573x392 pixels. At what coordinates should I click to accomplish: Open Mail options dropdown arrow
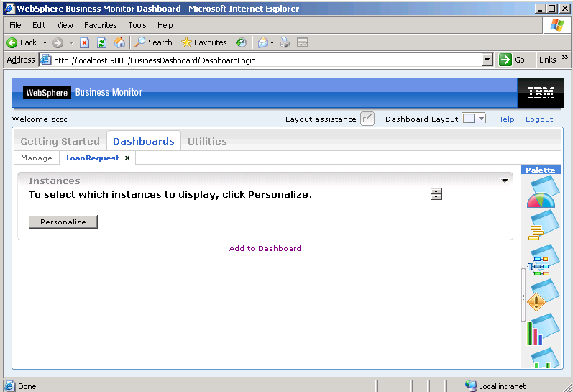[x=272, y=42]
